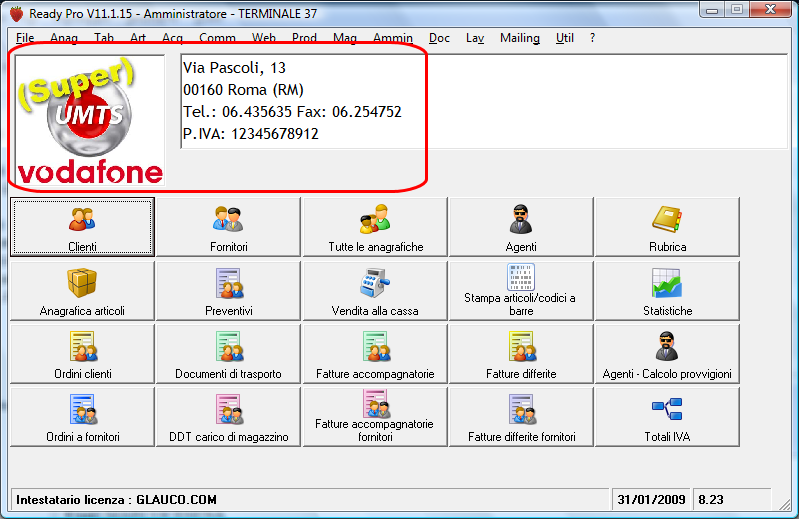Open the Clienti customers icon button

(x=82, y=227)
